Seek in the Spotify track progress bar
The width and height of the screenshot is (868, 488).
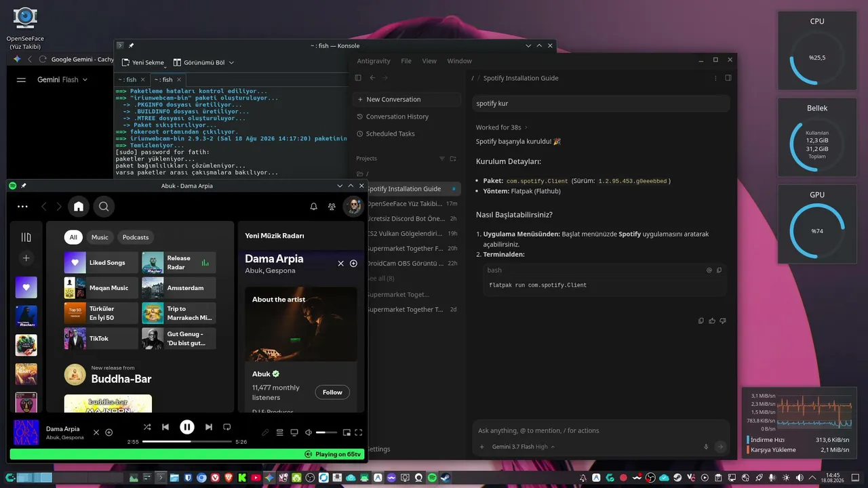tap(186, 442)
